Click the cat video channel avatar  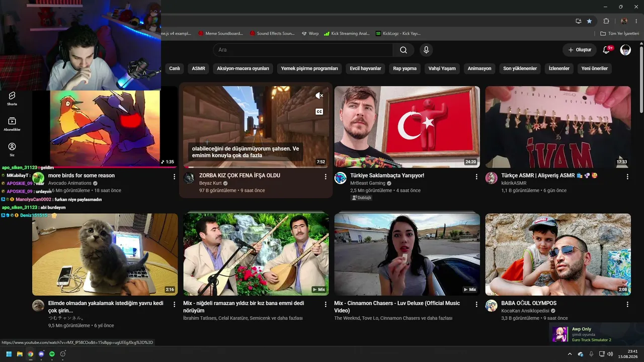point(38,306)
